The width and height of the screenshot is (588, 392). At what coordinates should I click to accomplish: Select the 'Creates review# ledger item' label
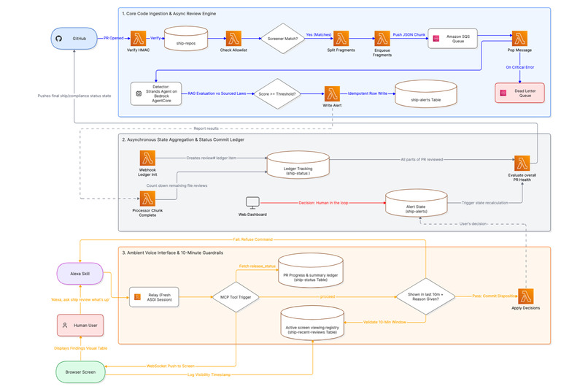212,158
